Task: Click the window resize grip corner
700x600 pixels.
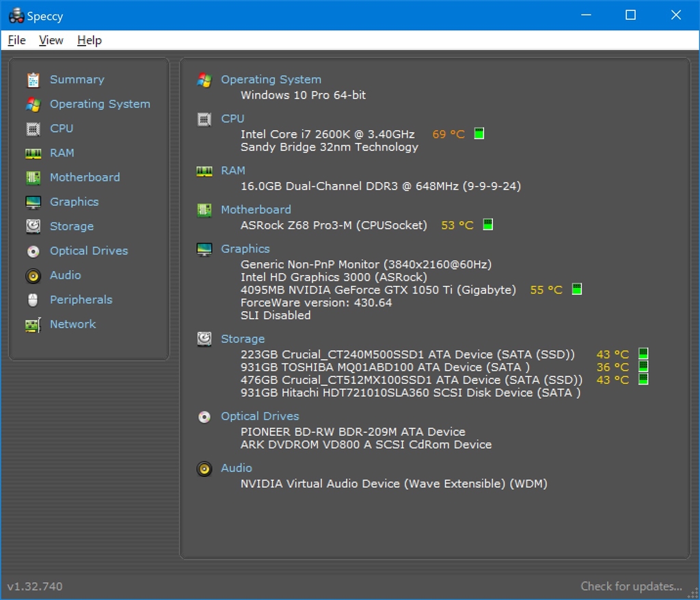Action: pyautogui.click(x=694, y=595)
